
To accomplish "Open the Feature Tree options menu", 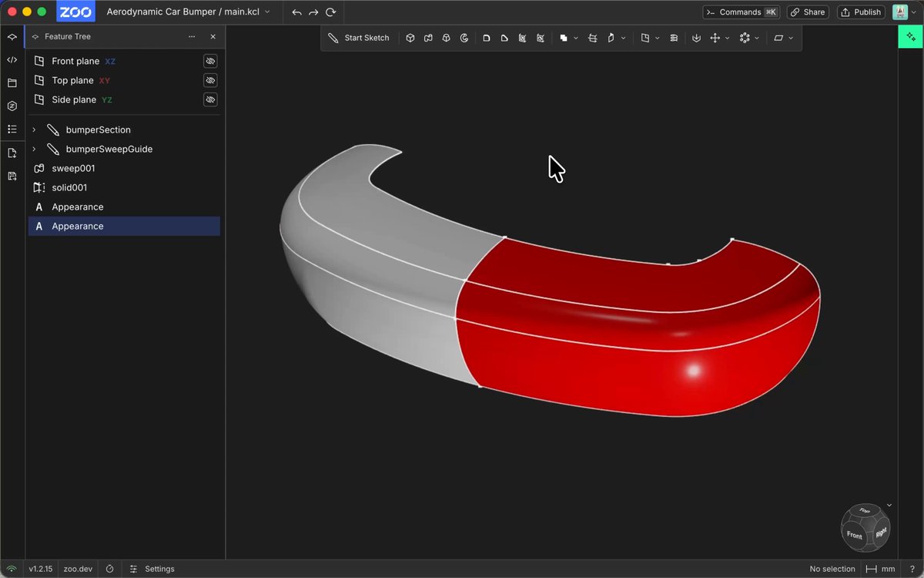I will [x=192, y=37].
